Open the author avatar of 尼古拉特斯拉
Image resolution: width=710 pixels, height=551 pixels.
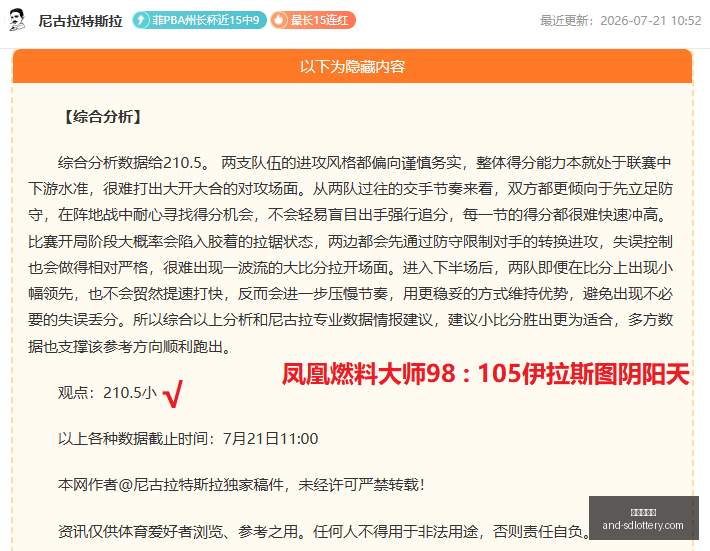(x=17, y=20)
